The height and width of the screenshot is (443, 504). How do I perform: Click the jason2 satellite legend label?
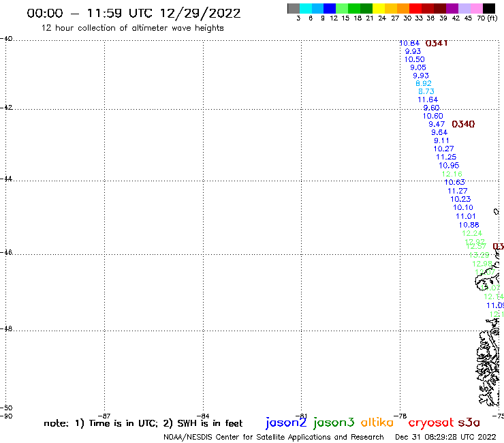click(286, 423)
